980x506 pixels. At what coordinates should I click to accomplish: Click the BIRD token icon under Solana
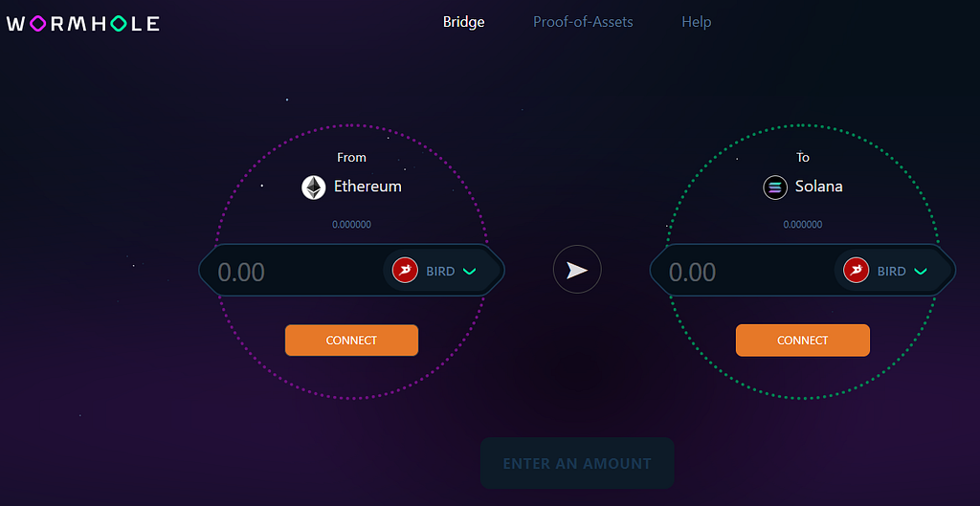856,271
